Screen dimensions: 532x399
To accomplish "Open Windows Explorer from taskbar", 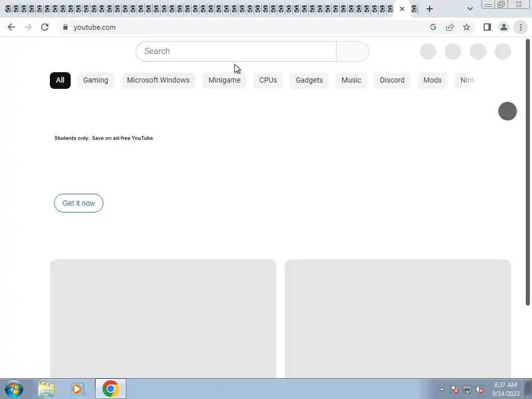I will tap(46, 389).
